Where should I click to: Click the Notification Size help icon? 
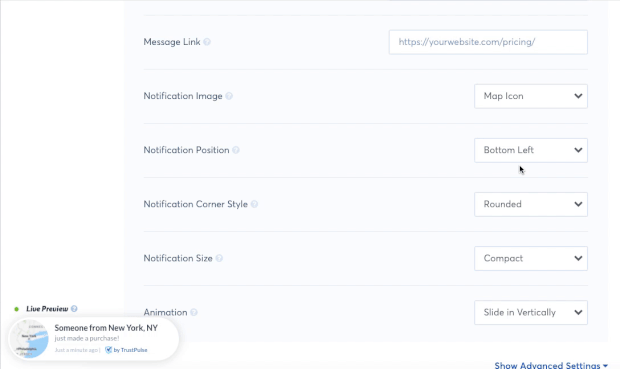(x=219, y=258)
